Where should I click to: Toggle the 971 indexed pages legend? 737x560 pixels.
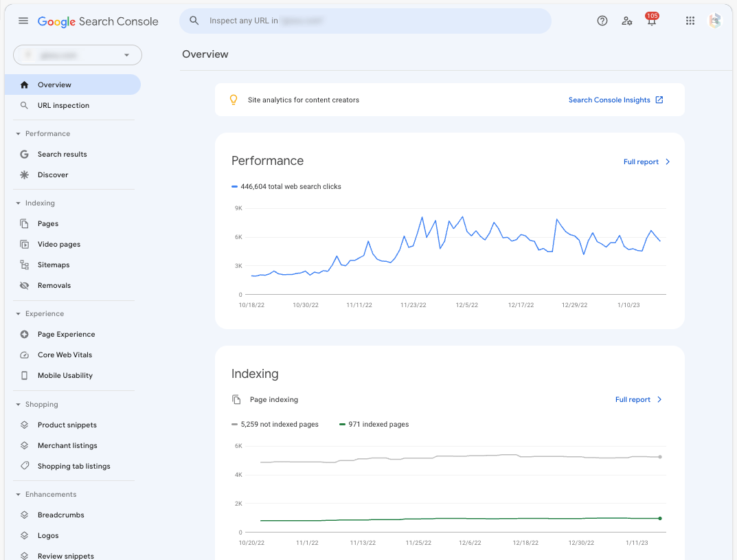(x=374, y=424)
